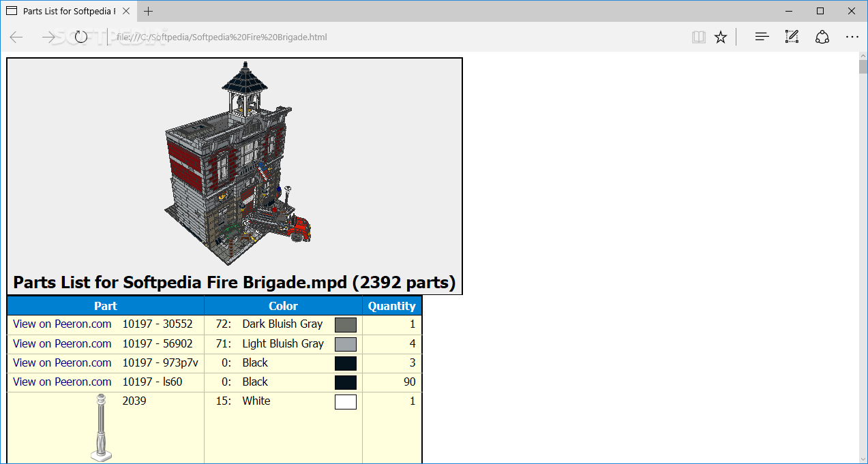Go back to the previous page
The image size is (868, 464).
click(16, 37)
